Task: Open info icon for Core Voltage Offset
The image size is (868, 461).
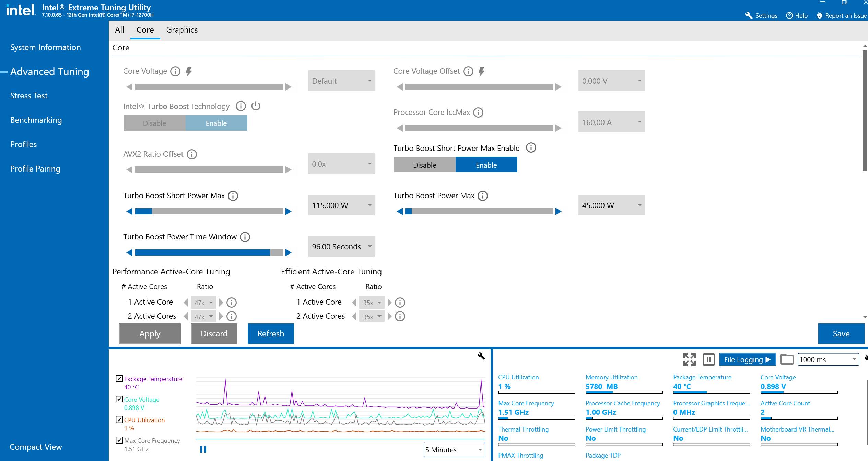Action: click(x=468, y=71)
